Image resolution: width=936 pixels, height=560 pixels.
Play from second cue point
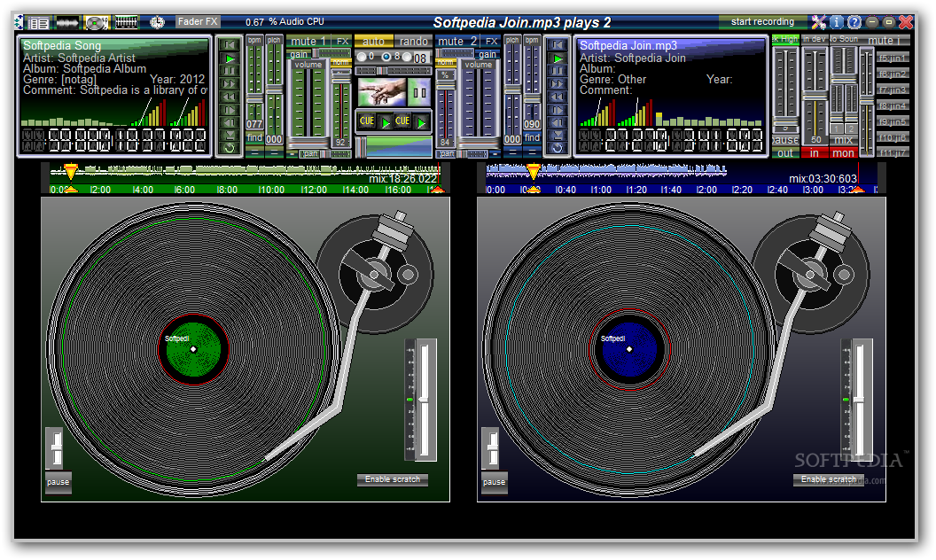tap(421, 122)
